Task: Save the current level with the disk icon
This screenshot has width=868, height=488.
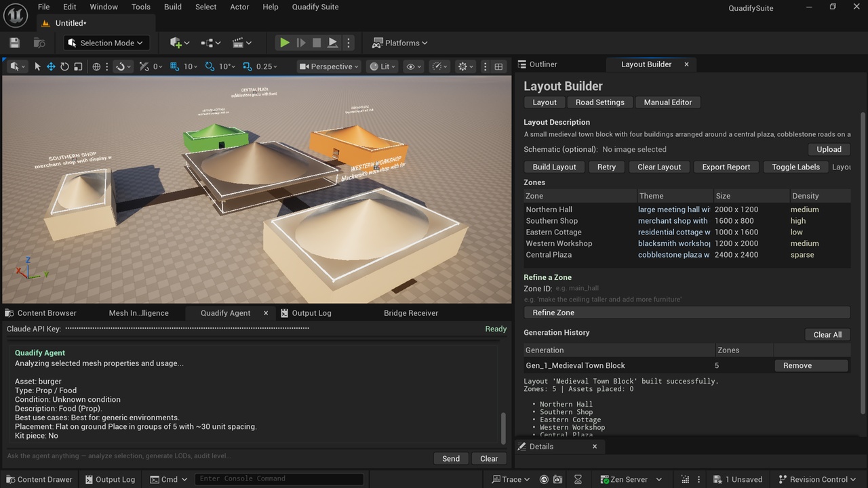Action: (x=14, y=43)
